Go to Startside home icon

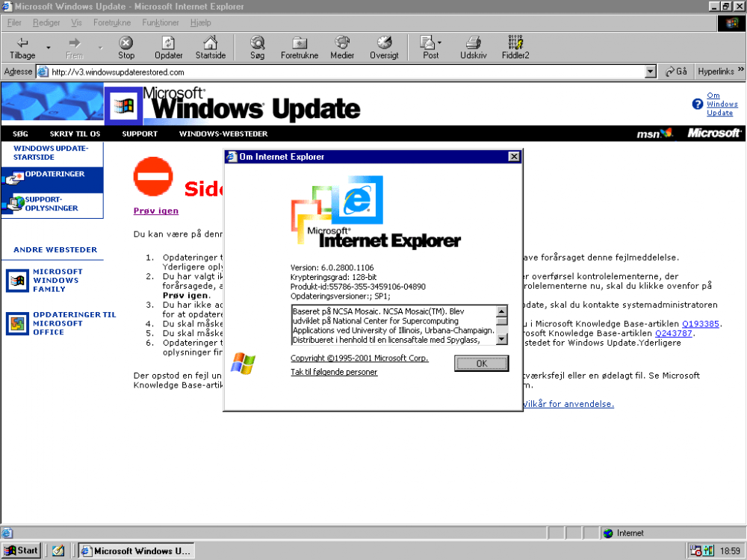(x=211, y=43)
